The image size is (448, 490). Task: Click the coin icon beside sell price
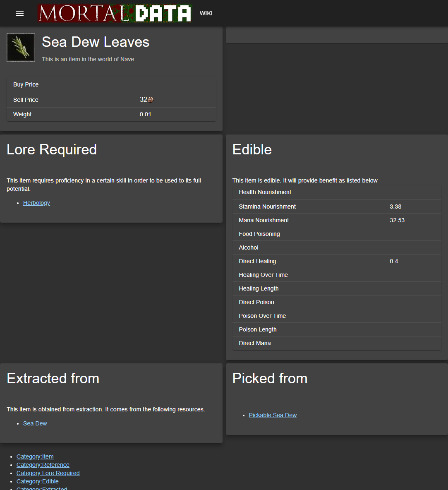(151, 100)
